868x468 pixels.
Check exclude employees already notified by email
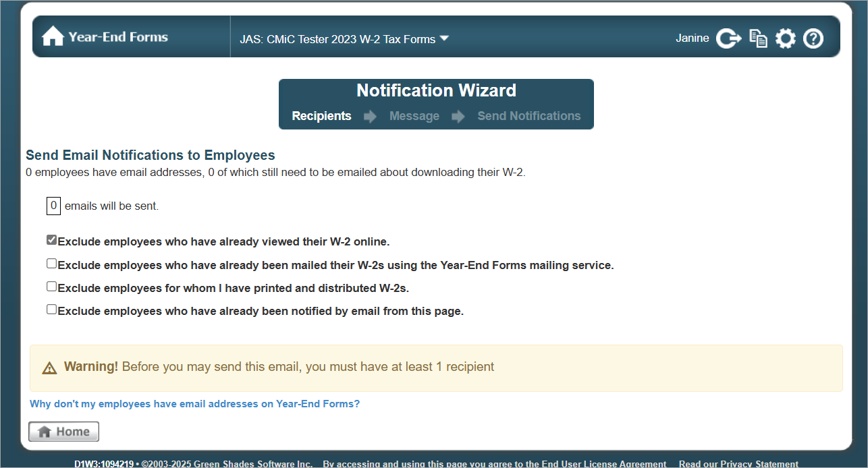[x=51, y=310]
